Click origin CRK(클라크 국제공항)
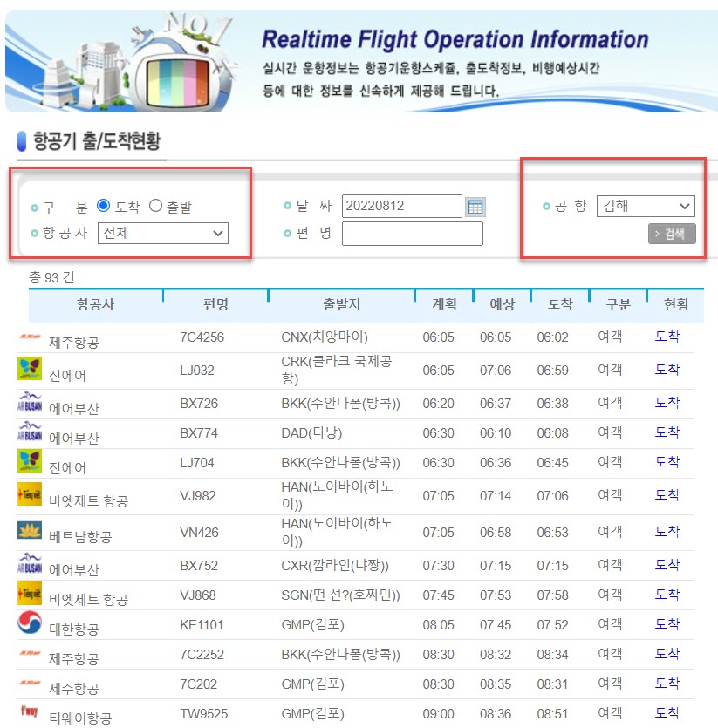This screenshot has width=718, height=728. [x=337, y=370]
